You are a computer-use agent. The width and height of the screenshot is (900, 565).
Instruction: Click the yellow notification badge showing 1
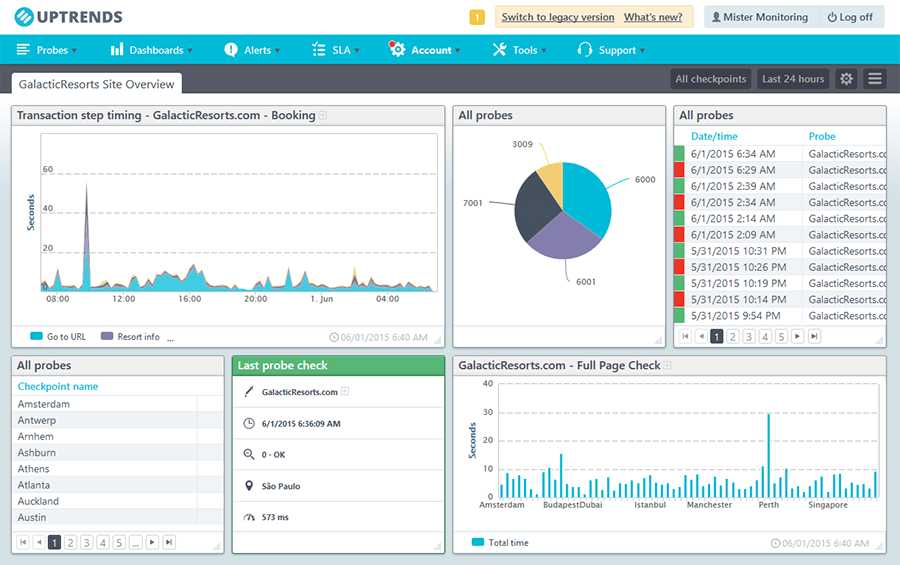point(477,17)
